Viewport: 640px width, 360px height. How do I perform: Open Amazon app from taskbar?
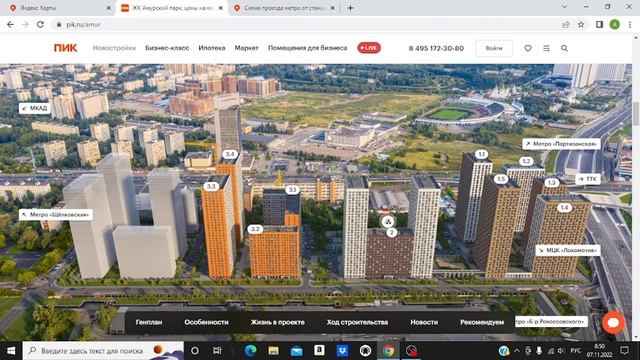click(x=319, y=350)
